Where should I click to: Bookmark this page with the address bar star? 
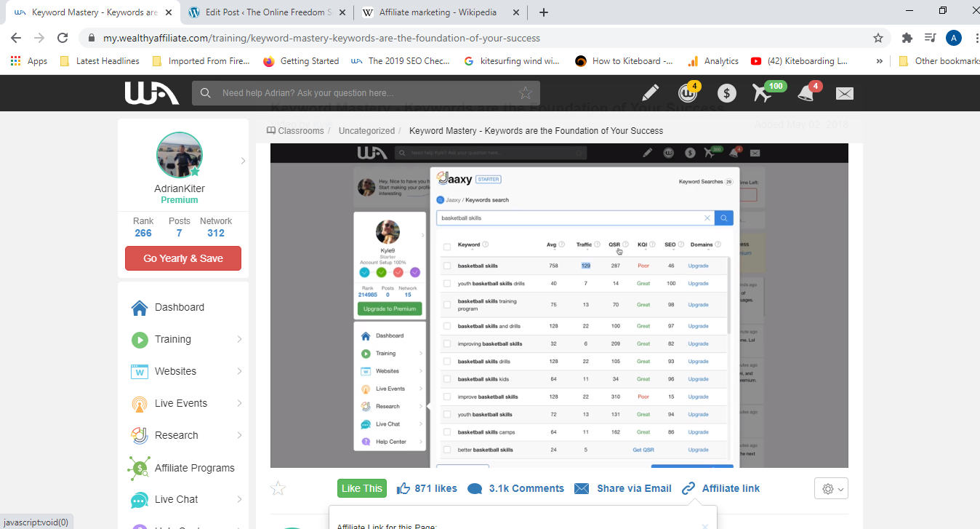[878, 38]
